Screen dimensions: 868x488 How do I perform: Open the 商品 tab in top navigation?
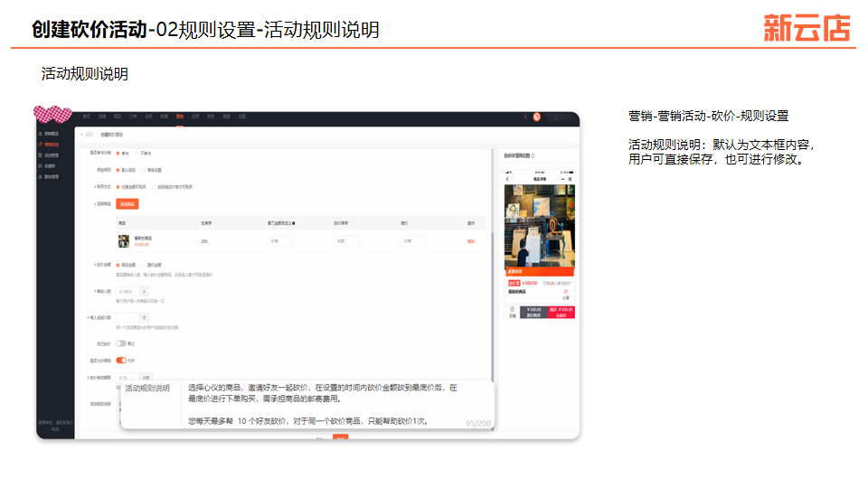[118, 117]
